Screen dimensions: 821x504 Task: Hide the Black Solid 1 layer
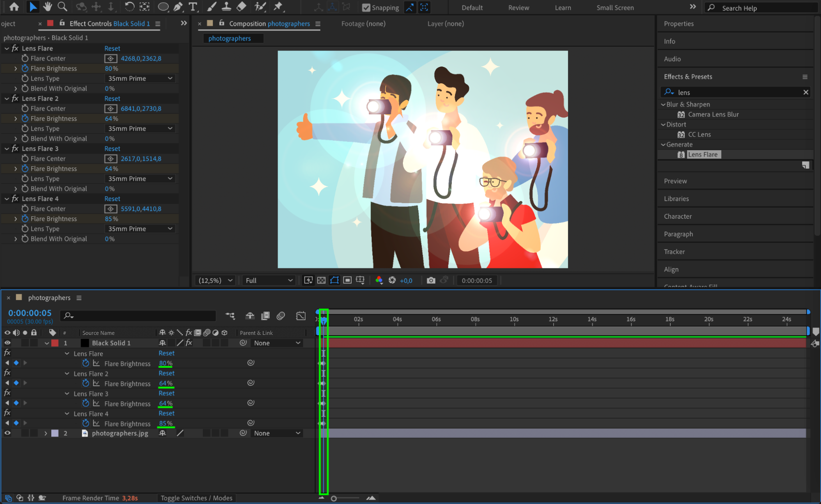(7, 343)
